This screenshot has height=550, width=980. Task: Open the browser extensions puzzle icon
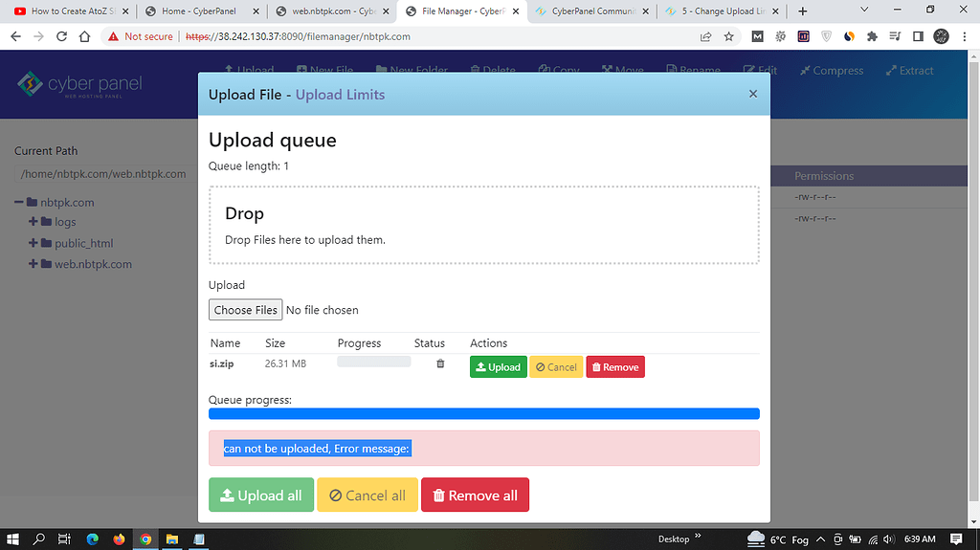click(x=872, y=36)
